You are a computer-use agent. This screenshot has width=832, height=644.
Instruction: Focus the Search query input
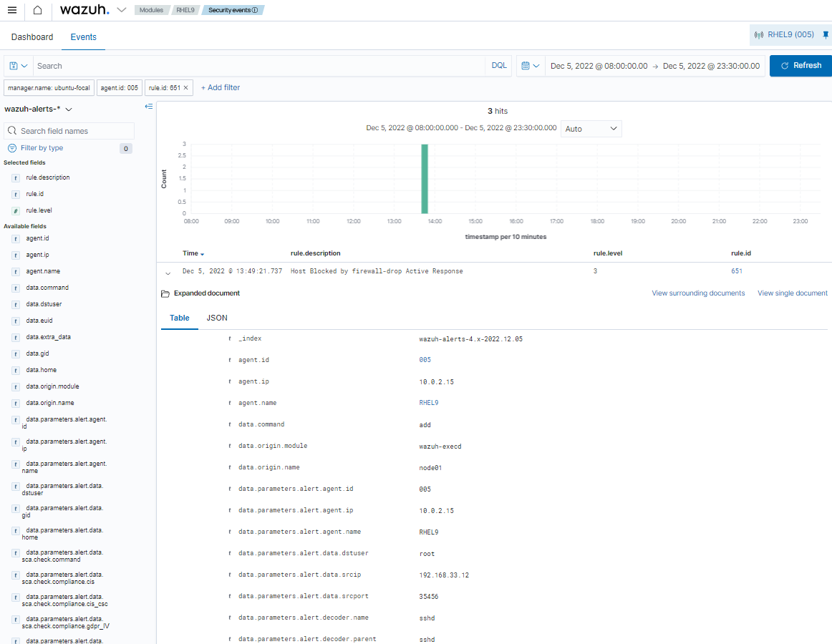click(259, 66)
